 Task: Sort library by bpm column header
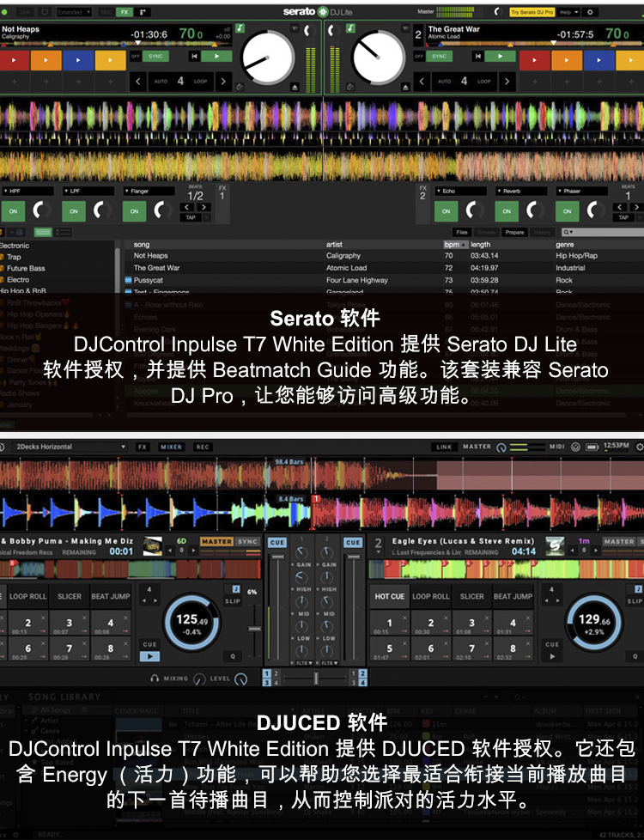click(453, 245)
